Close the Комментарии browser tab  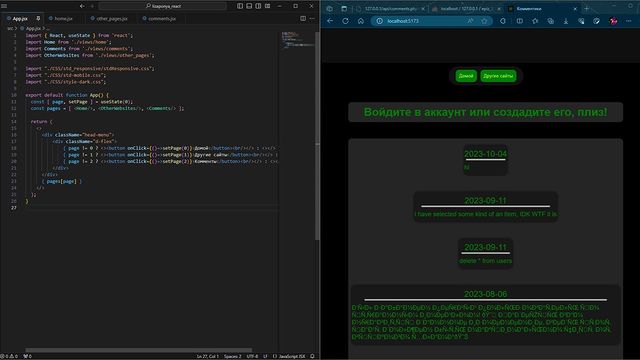click(575, 9)
